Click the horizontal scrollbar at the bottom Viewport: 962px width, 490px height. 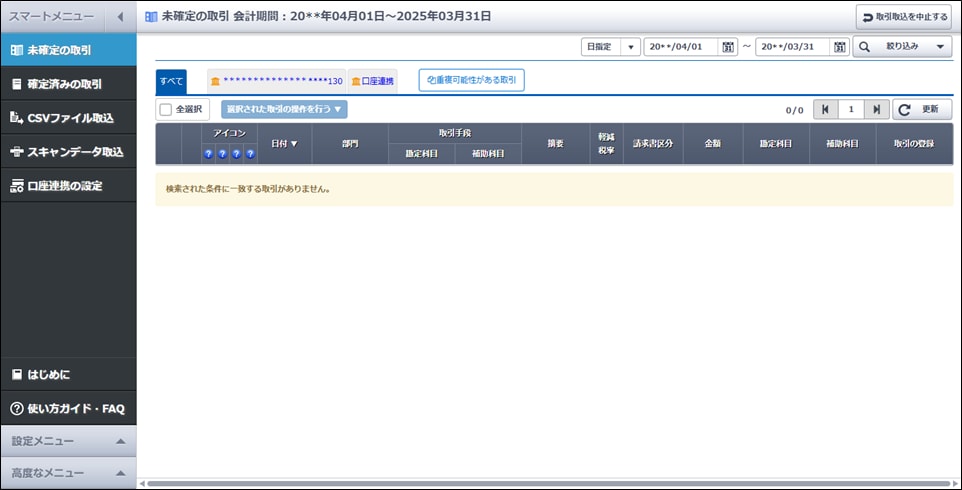pos(548,484)
